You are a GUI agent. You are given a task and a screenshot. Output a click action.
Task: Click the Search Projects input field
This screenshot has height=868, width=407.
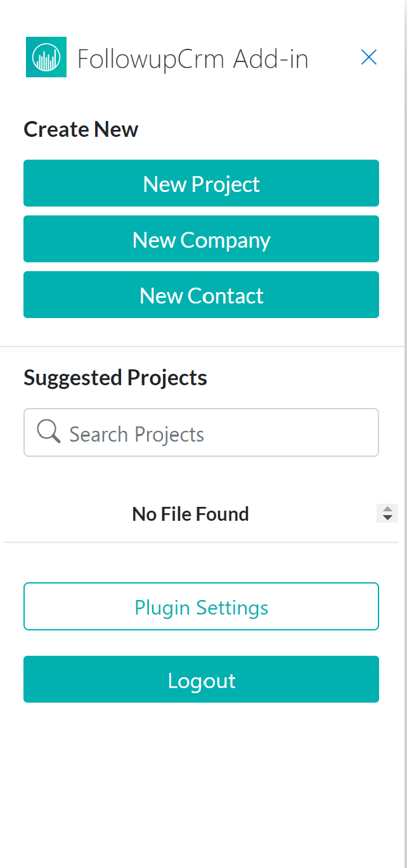201,432
